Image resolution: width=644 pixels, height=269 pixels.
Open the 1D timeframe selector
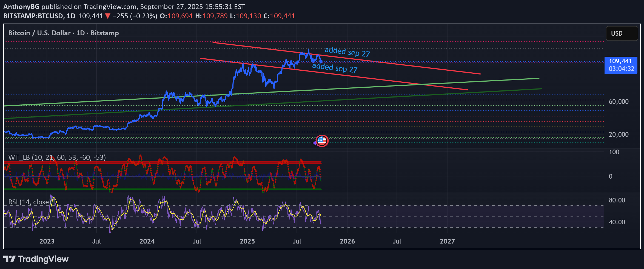tap(70, 16)
